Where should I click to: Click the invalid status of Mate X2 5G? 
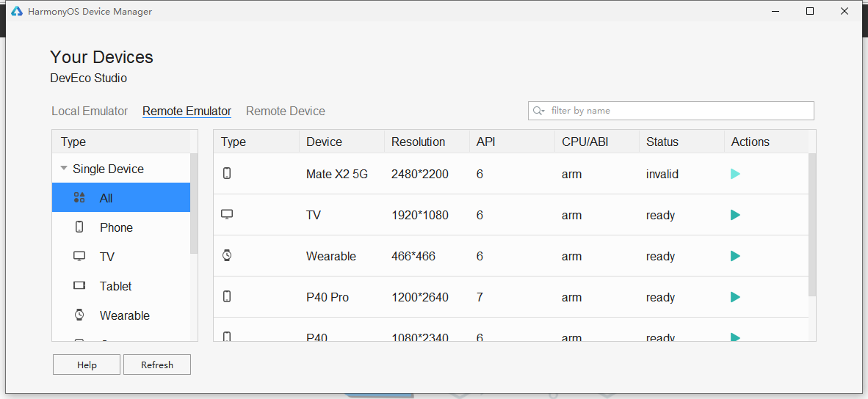point(662,174)
